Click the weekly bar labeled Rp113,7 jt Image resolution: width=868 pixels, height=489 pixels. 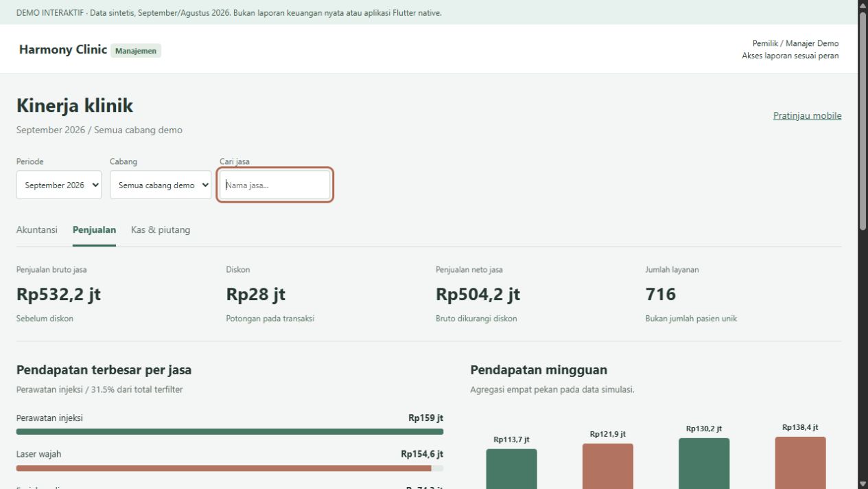coord(512,468)
